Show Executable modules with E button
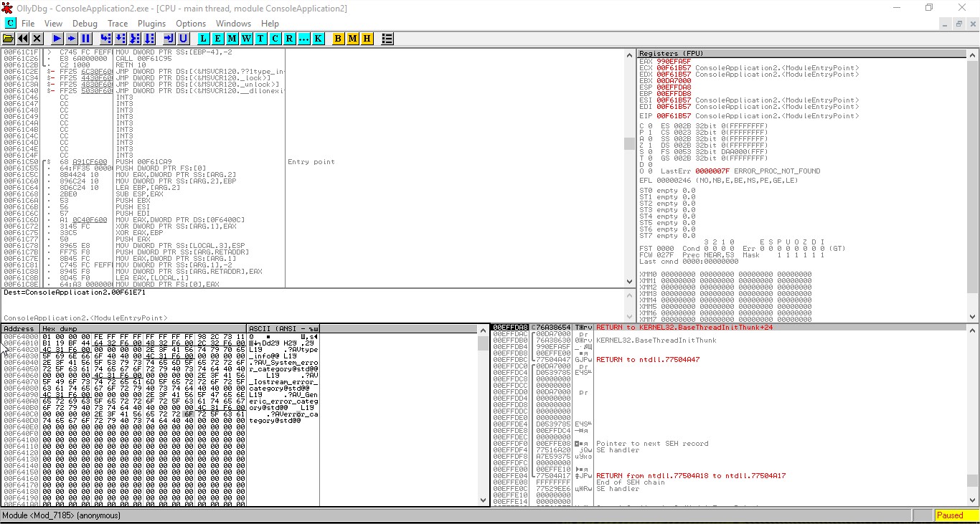 (x=217, y=39)
